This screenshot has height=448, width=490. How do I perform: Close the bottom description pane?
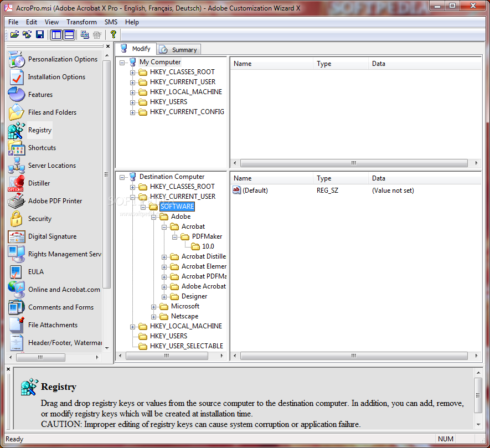[8, 369]
